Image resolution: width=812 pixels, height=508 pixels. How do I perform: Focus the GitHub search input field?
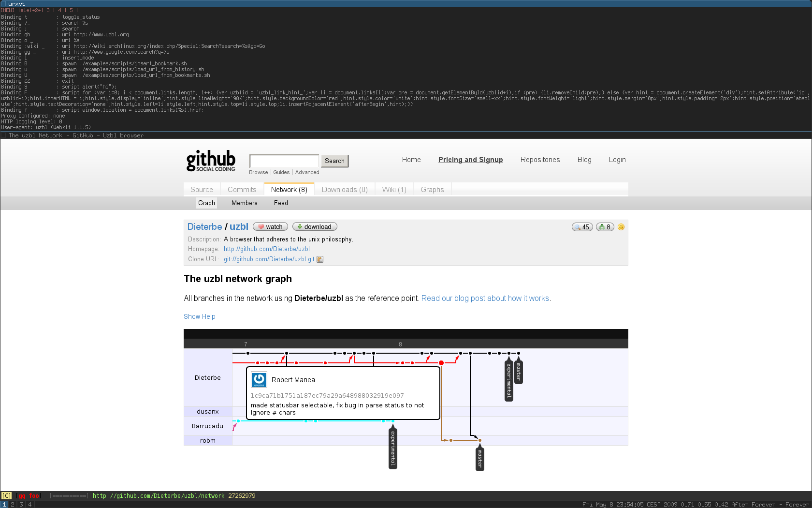pyautogui.click(x=284, y=161)
